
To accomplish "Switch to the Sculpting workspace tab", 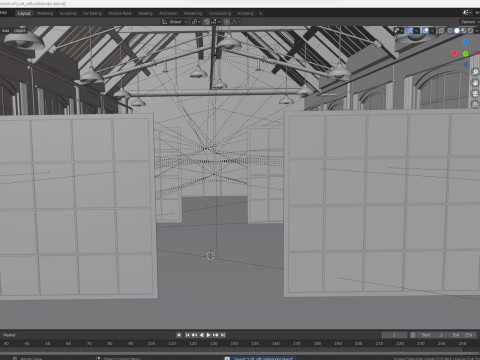I will [x=68, y=13].
